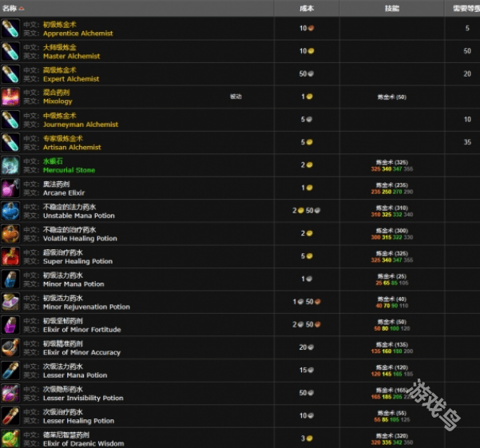The width and height of the screenshot is (480, 448).
Task: Open the Elixir of Minor Fortitude link
Action: coord(81,330)
